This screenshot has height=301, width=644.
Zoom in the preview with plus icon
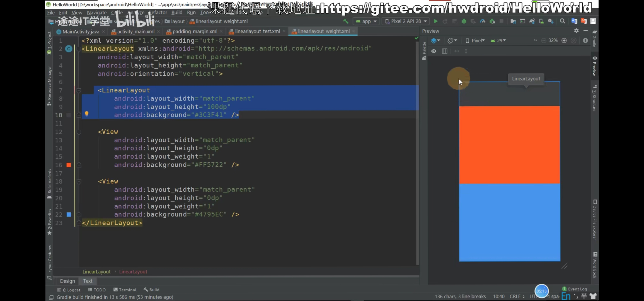564,41
